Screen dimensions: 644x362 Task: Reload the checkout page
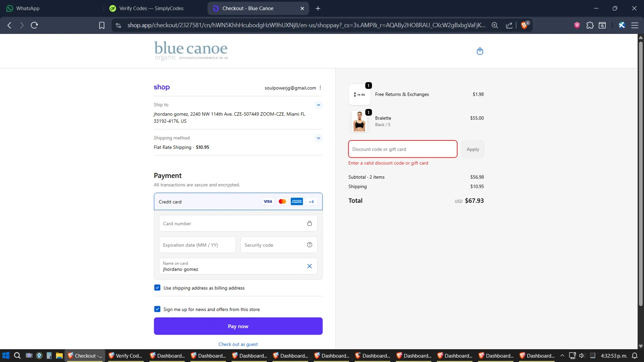click(x=34, y=25)
